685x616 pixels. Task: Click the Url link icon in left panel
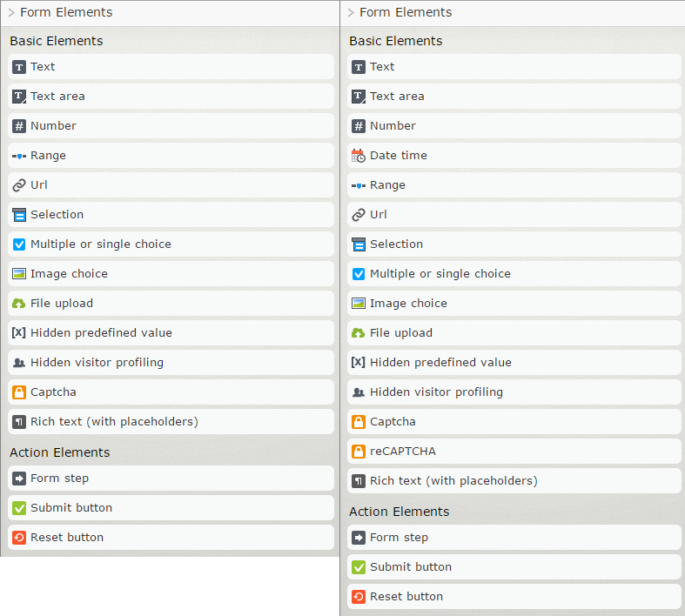[x=19, y=185]
